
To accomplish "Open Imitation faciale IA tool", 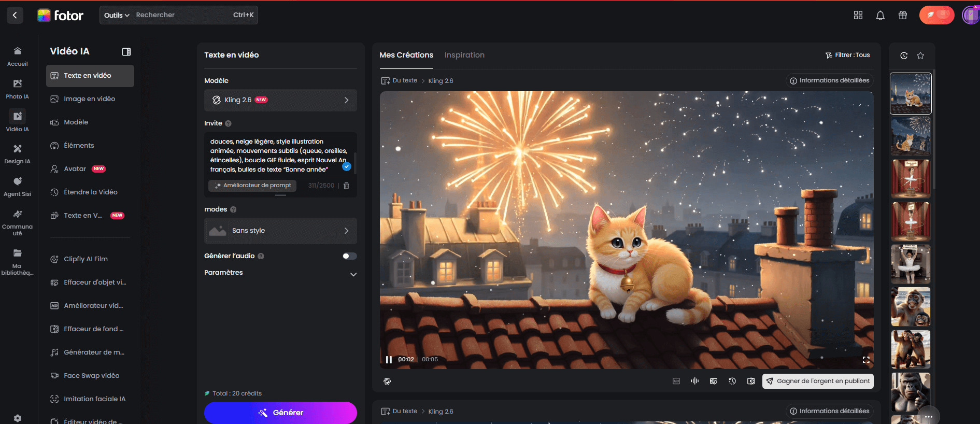I will [90, 399].
